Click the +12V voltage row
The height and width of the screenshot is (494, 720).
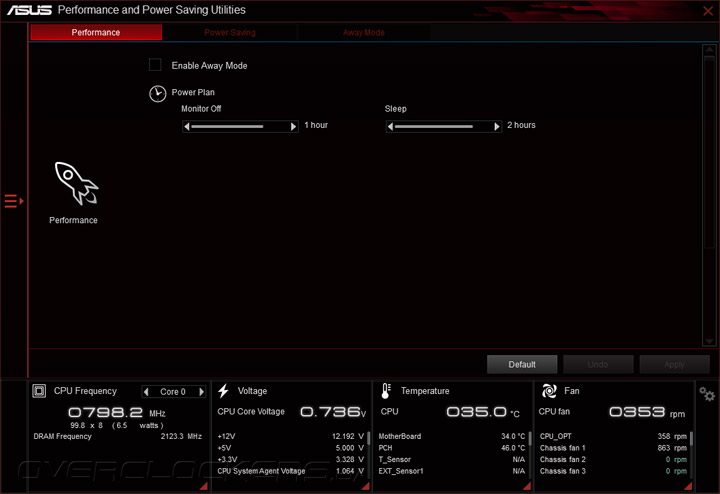point(291,436)
